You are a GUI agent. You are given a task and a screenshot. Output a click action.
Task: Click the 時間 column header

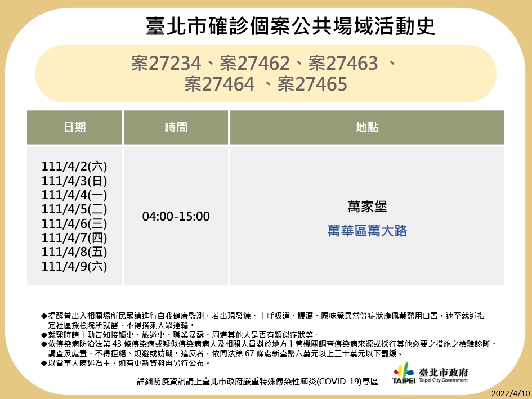coord(176,128)
